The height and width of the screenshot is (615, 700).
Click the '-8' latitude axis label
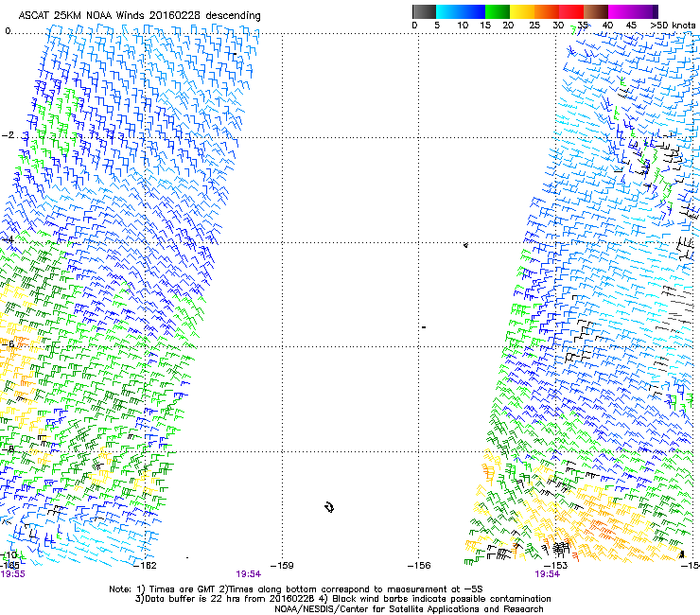(x=9, y=448)
